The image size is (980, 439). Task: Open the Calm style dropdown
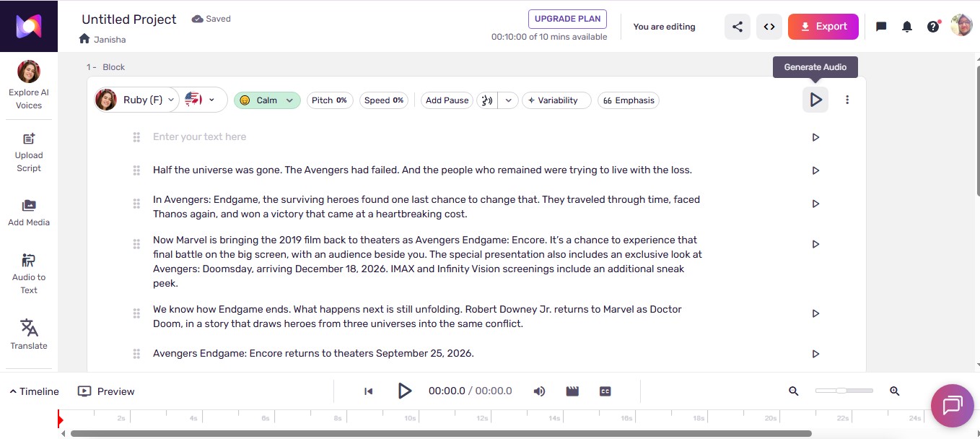[267, 100]
